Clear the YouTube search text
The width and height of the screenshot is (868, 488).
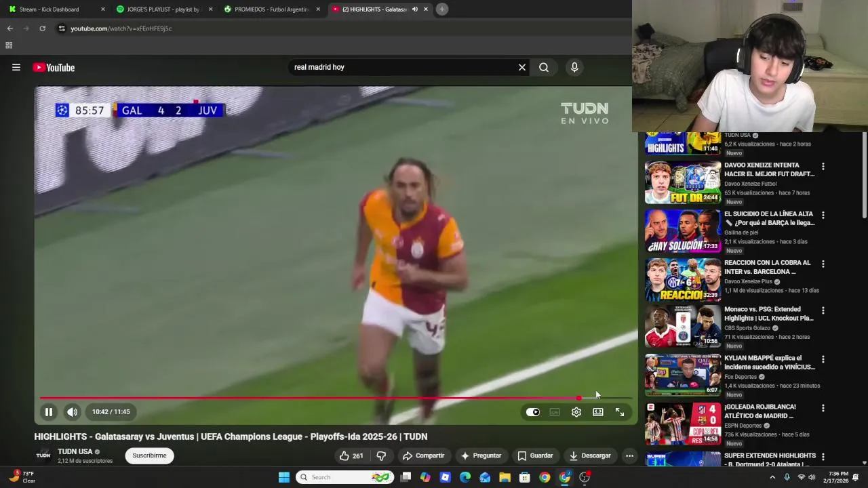(x=522, y=67)
